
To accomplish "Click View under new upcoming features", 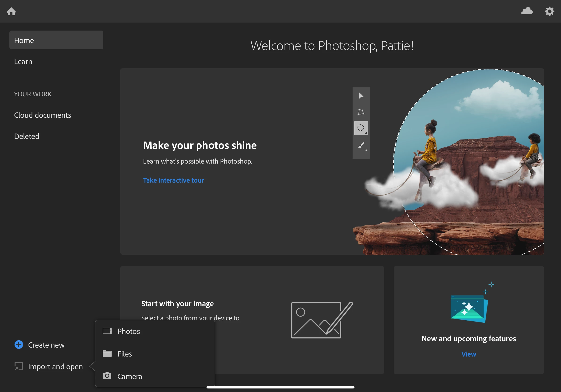I will [x=468, y=354].
